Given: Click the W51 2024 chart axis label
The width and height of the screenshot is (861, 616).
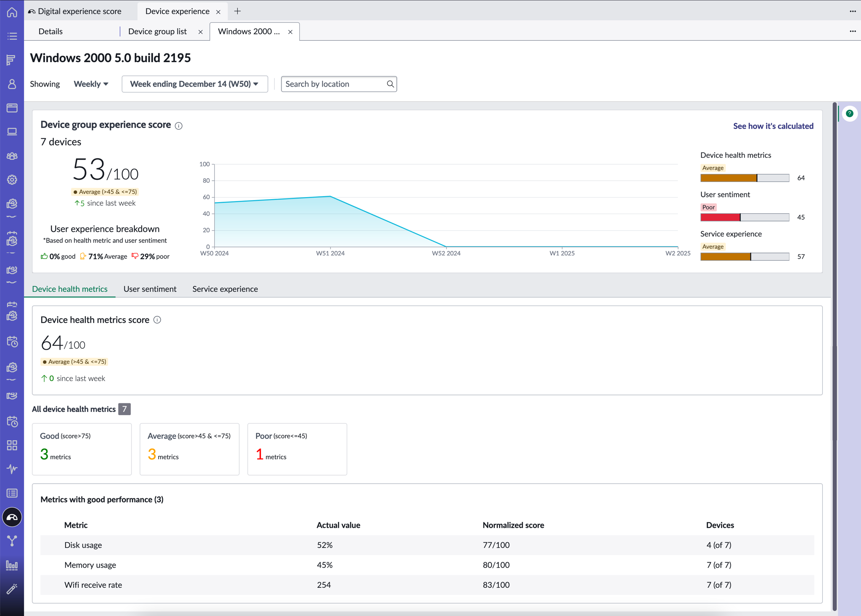Looking at the screenshot, I should [x=330, y=253].
